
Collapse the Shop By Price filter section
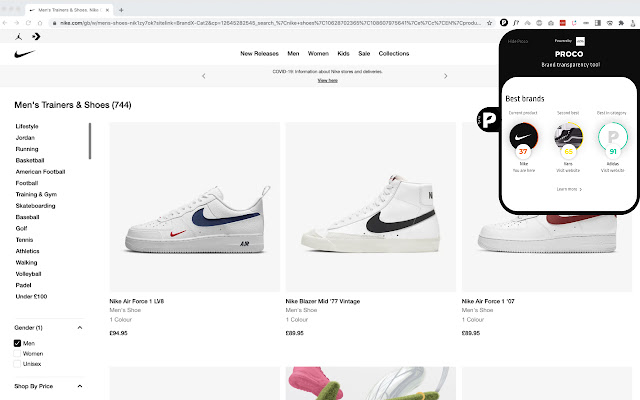coord(80,386)
